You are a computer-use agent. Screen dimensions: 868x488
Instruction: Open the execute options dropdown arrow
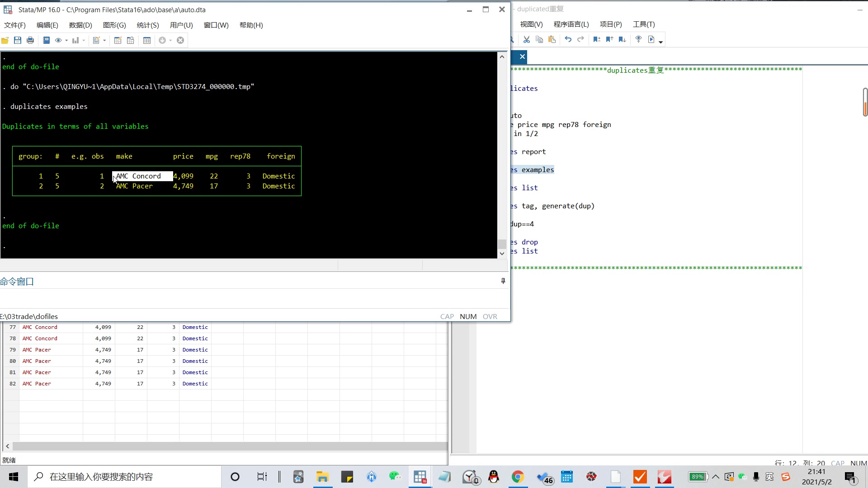[x=661, y=42]
